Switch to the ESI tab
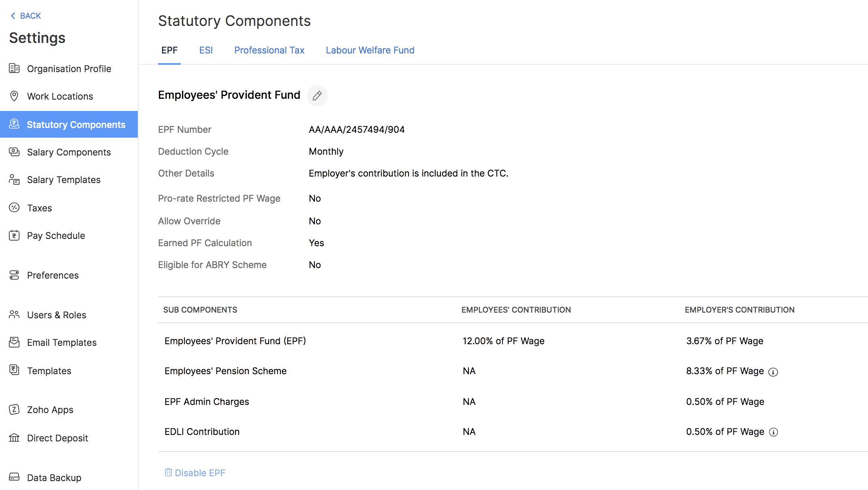The width and height of the screenshot is (868, 490). click(x=206, y=50)
